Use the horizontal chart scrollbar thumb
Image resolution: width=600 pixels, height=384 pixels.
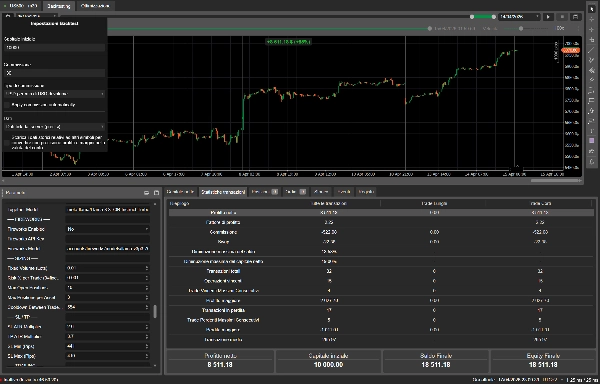click(555, 181)
